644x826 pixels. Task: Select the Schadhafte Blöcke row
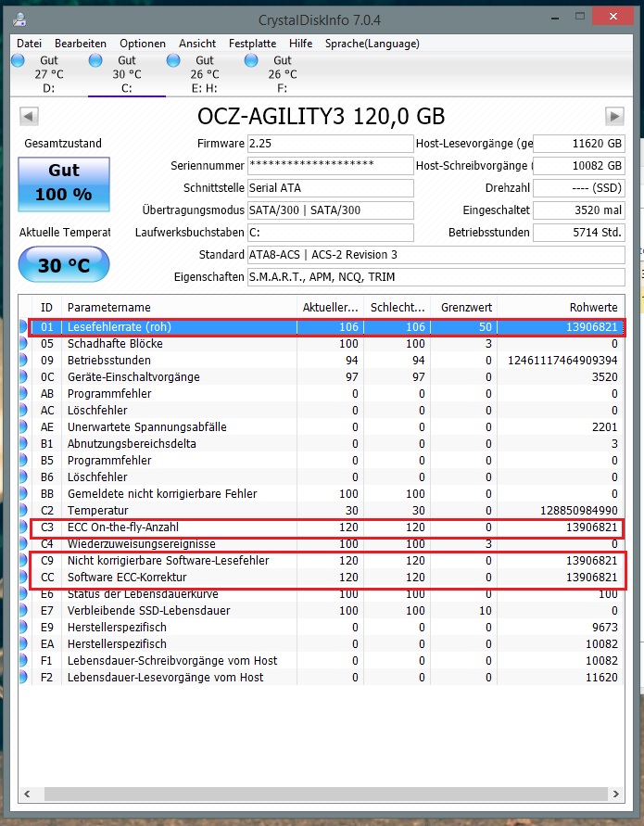click(322, 343)
